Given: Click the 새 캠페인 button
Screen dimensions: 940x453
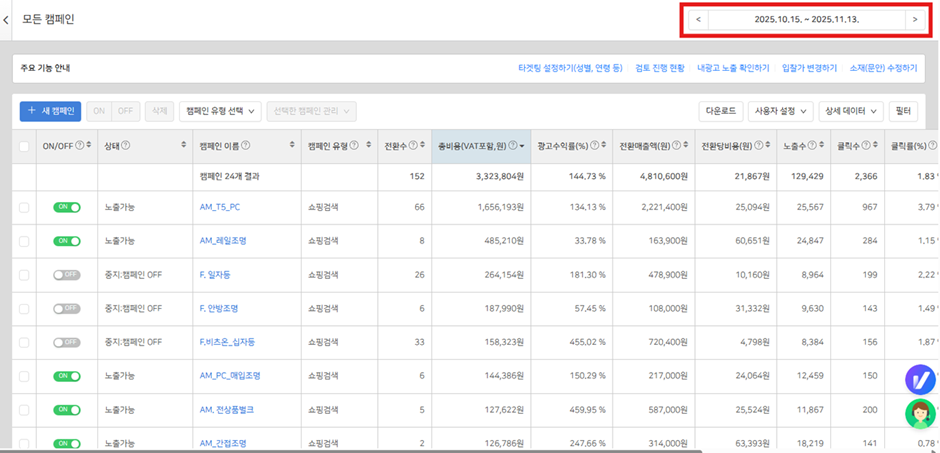Looking at the screenshot, I should (x=51, y=111).
